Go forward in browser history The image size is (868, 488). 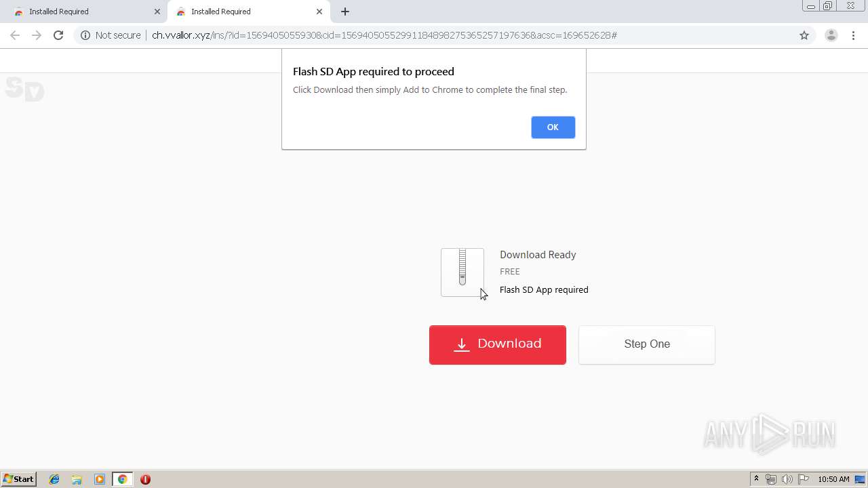[37, 35]
